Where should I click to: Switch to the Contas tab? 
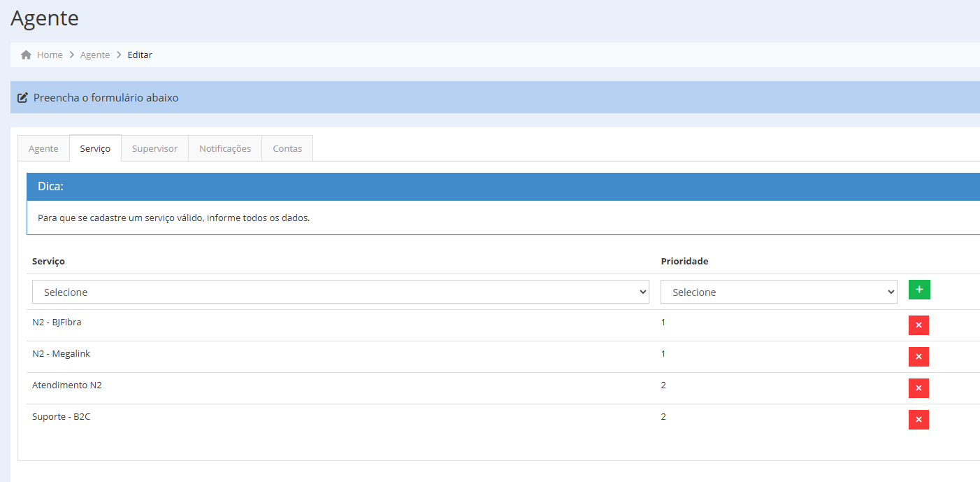pyautogui.click(x=287, y=148)
